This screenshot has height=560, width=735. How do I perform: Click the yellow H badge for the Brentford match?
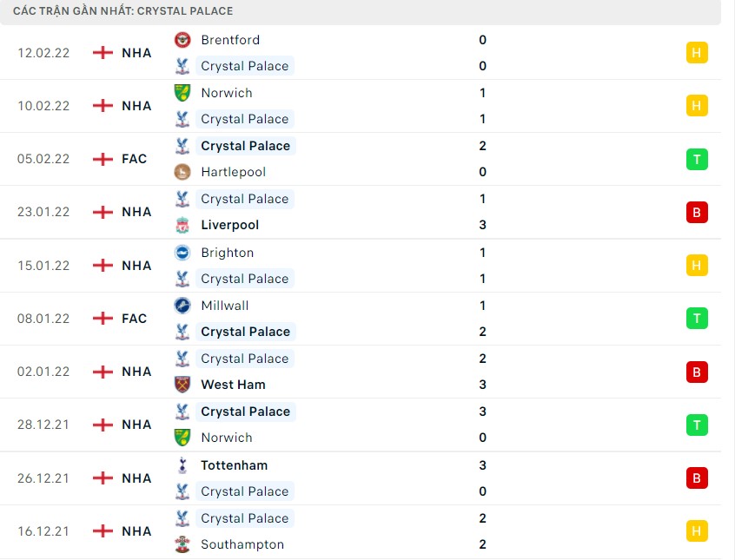click(x=696, y=52)
